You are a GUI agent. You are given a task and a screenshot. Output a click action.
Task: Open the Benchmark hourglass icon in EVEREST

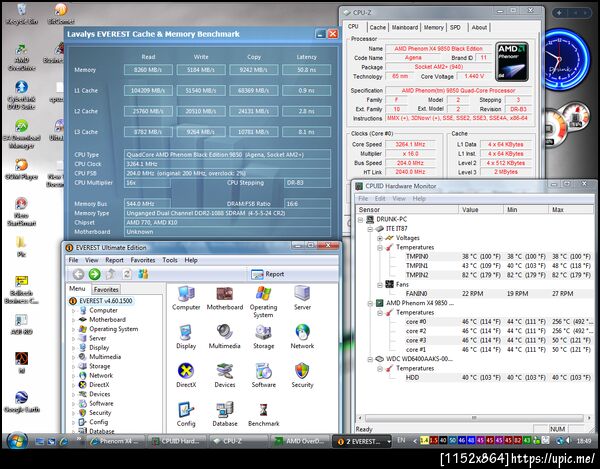pyautogui.click(x=263, y=414)
